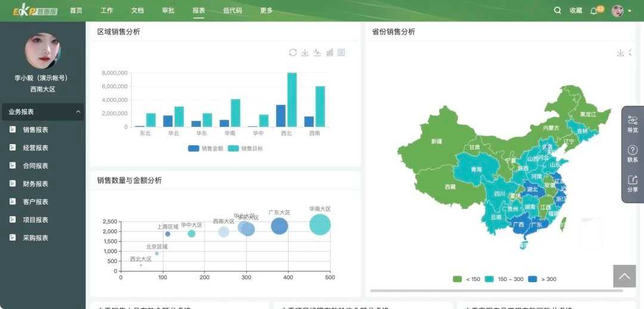Open the 文档 menu
The width and height of the screenshot is (644, 309).
[x=138, y=11]
